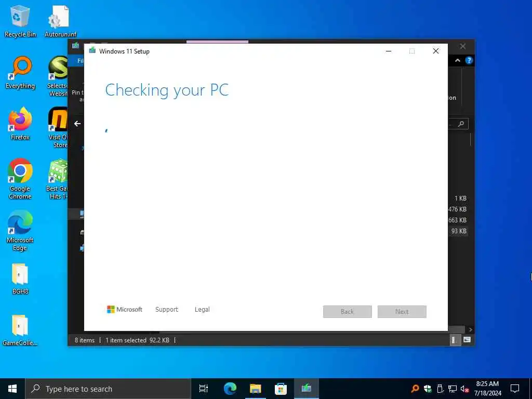Viewport: 532px width, 399px height.
Task: Close the Windows 11 Setup window
Action: (x=436, y=51)
